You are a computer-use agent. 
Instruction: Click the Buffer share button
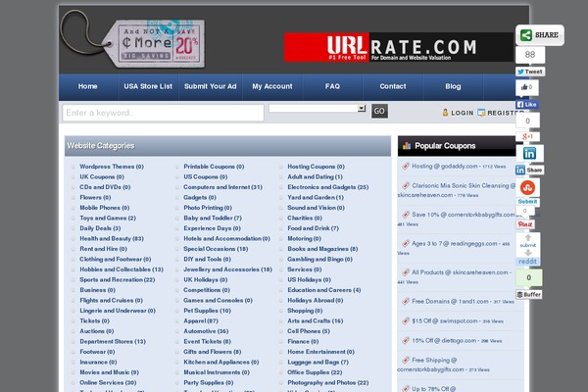click(x=529, y=294)
